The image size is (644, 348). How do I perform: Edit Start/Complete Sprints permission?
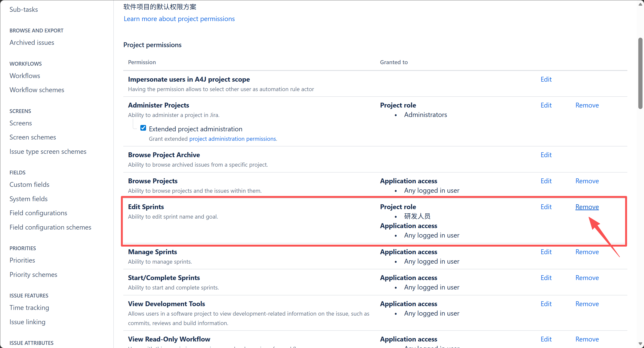coord(546,278)
